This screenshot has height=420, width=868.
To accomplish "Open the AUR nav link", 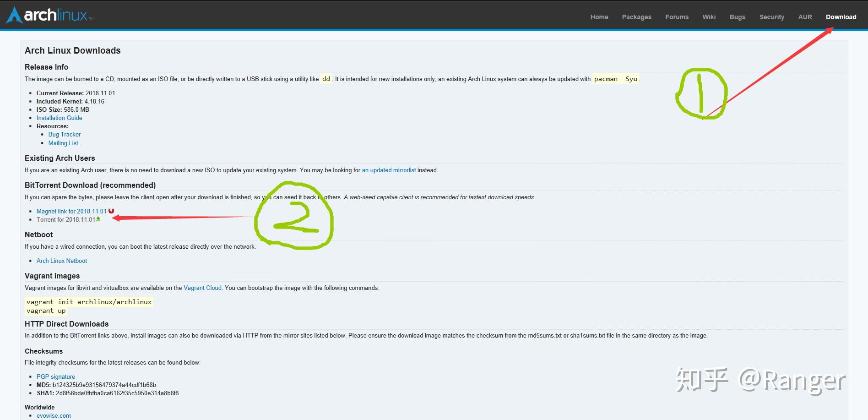I will [x=805, y=17].
